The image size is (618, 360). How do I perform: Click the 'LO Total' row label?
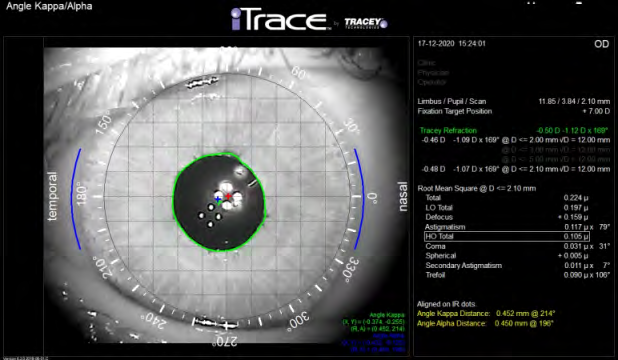[x=439, y=207]
